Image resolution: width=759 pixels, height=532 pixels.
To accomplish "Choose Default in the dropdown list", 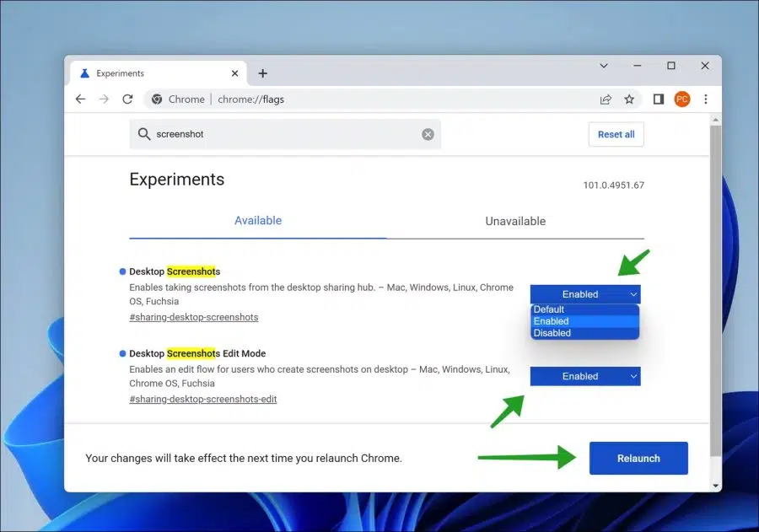I will 584,309.
